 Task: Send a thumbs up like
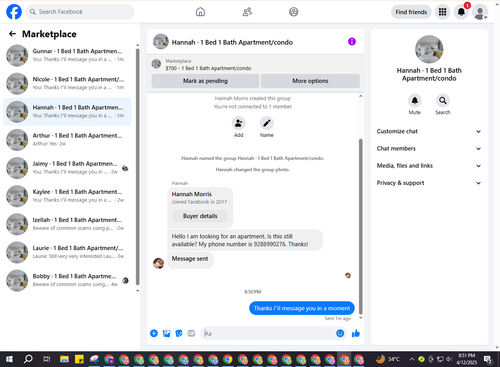(x=356, y=333)
